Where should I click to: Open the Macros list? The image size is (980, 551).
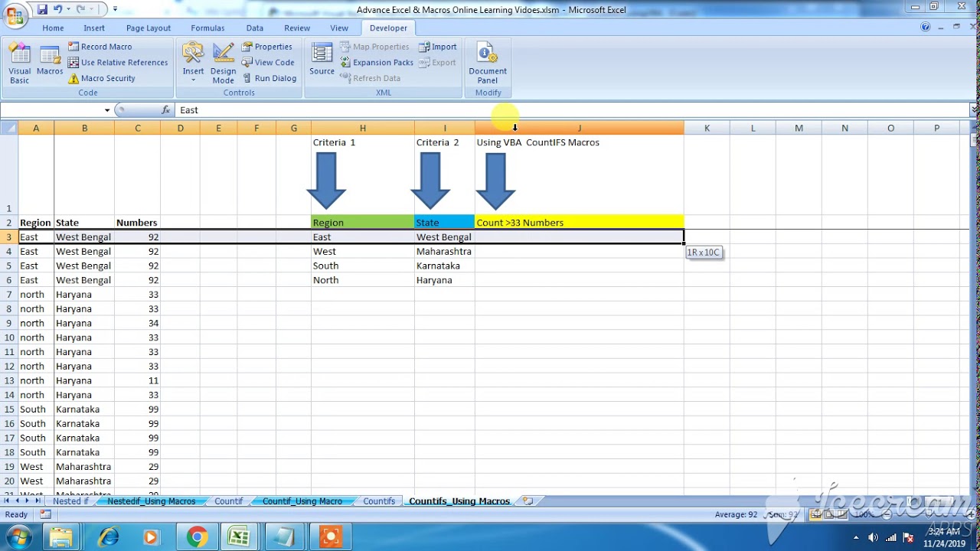50,61
